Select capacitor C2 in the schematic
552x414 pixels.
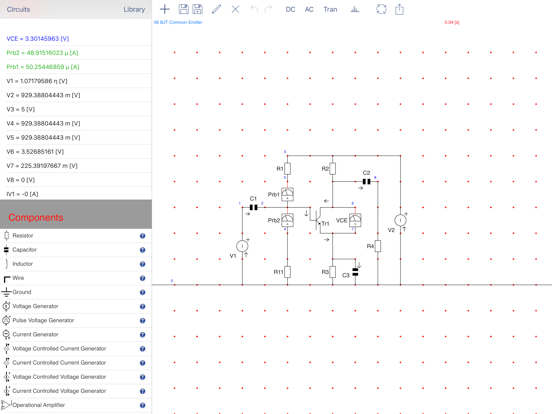point(366,182)
